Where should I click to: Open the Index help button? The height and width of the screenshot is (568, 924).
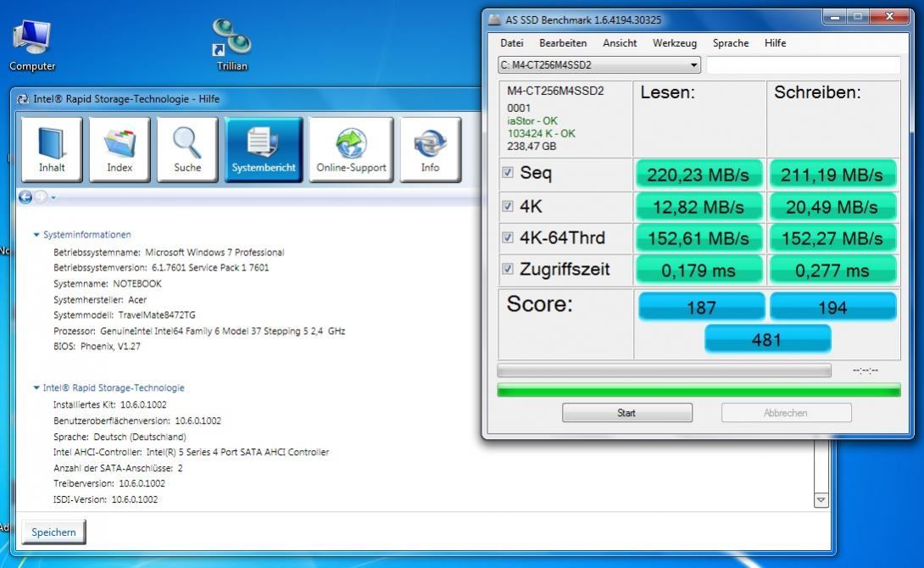pyautogui.click(x=120, y=149)
